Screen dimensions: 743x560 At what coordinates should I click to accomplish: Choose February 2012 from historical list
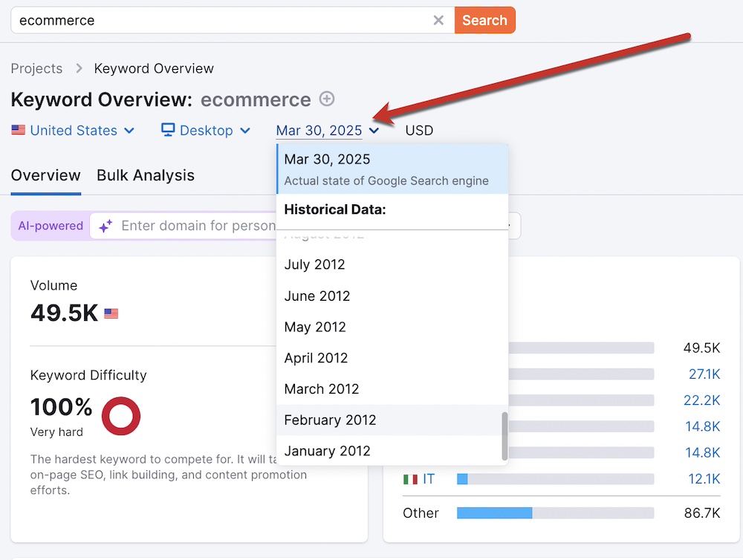[x=330, y=420]
